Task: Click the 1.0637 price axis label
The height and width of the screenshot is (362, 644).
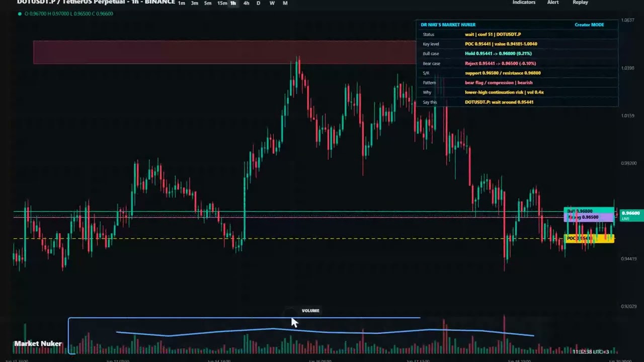Action: [x=628, y=20]
